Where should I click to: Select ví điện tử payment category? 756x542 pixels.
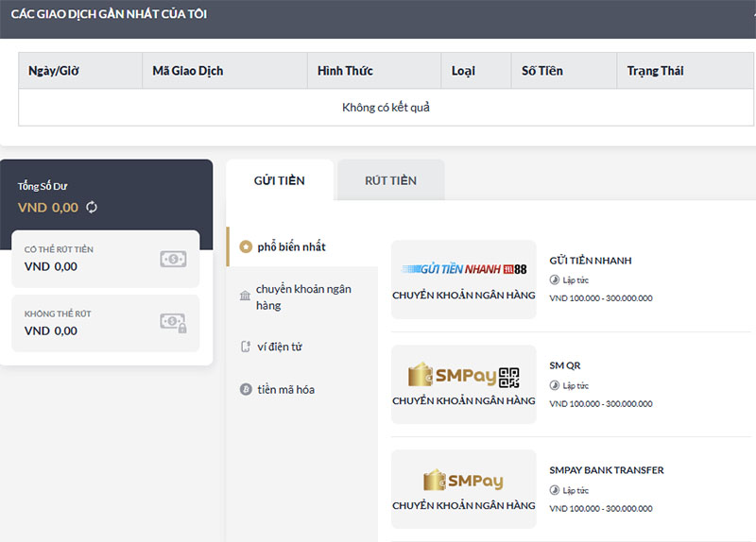[x=280, y=347]
